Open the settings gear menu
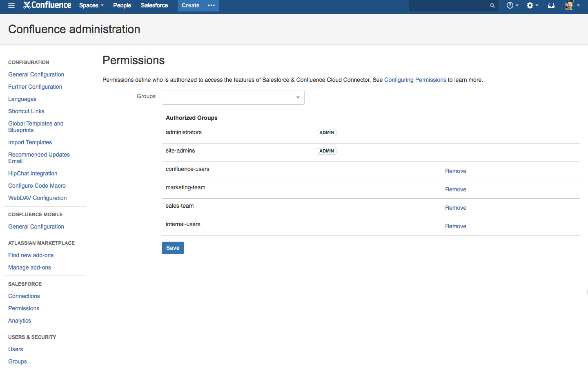The image size is (588, 368). (532, 5)
